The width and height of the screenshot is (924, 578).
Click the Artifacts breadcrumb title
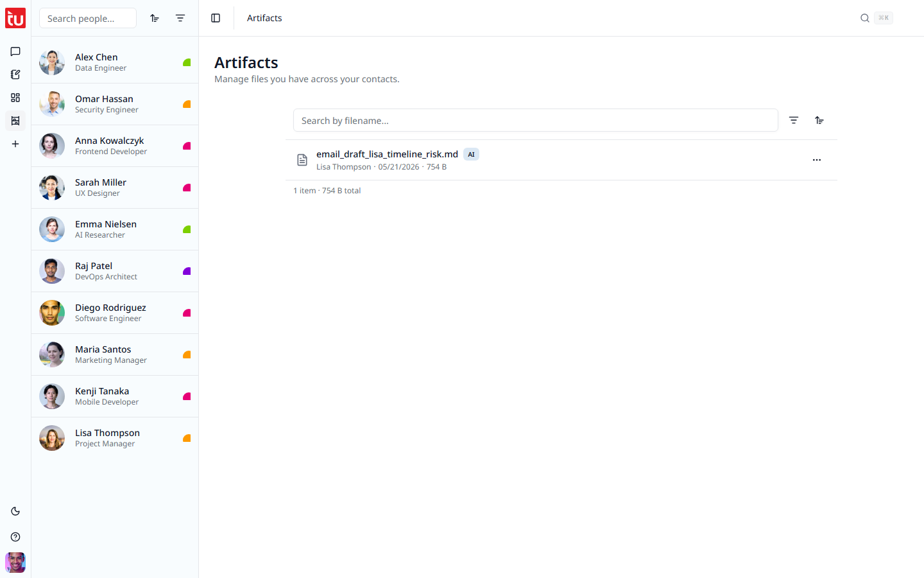coord(264,18)
